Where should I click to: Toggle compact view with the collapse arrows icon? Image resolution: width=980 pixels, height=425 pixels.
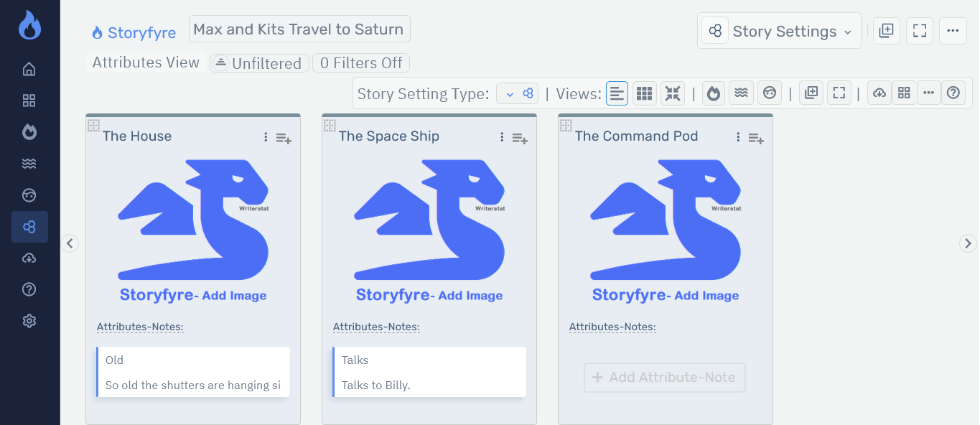tap(672, 93)
